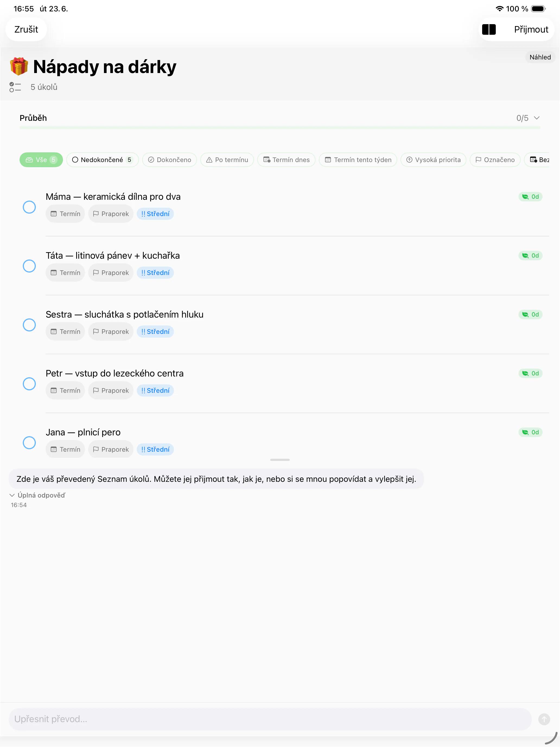Image resolution: width=560 pixels, height=747 pixels.
Task: Mark Máma keramická dílna task complete
Action: coord(29,207)
